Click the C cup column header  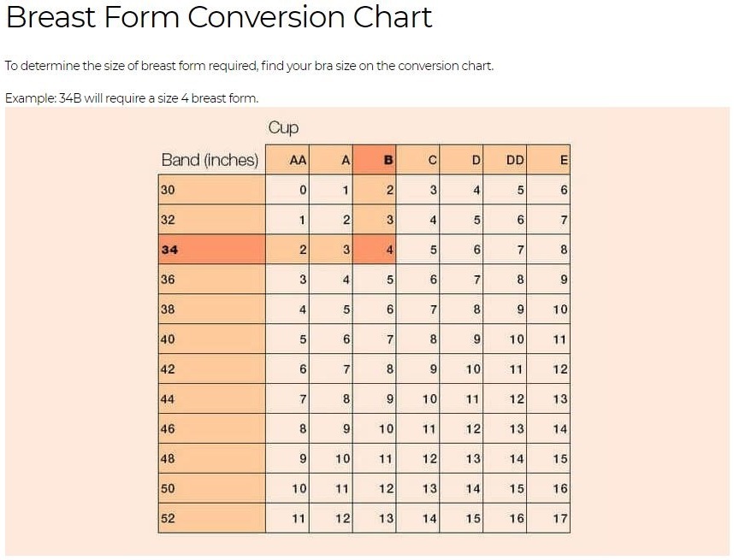(417, 160)
